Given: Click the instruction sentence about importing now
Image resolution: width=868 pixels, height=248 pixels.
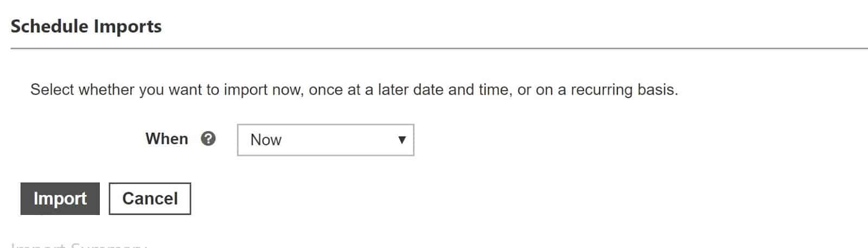Looking at the screenshot, I should tap(354, 89).
